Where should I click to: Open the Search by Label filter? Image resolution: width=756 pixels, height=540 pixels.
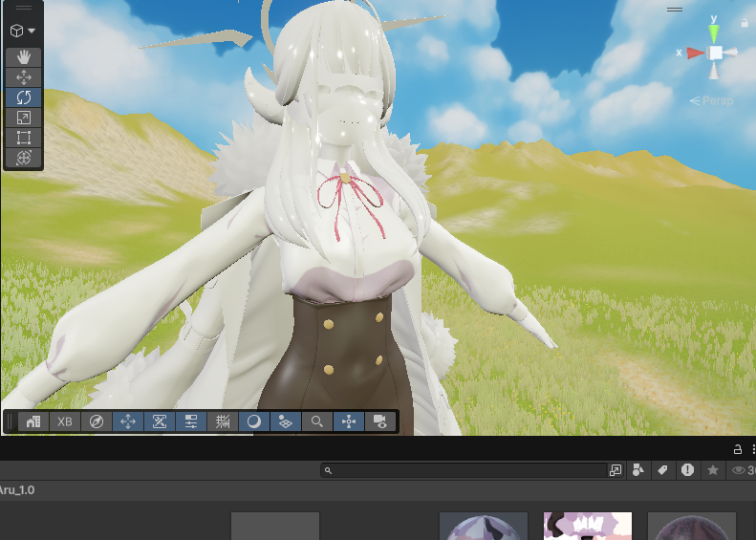(662, 470)
